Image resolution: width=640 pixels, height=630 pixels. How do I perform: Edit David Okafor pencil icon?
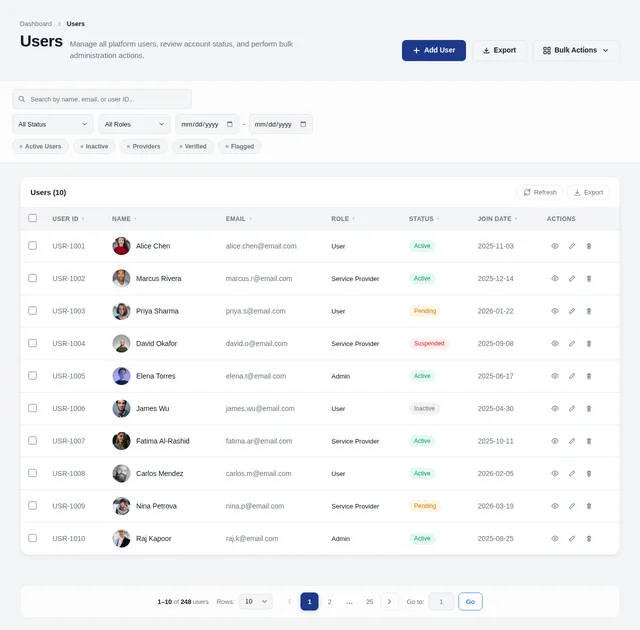[x=572, y=344]
